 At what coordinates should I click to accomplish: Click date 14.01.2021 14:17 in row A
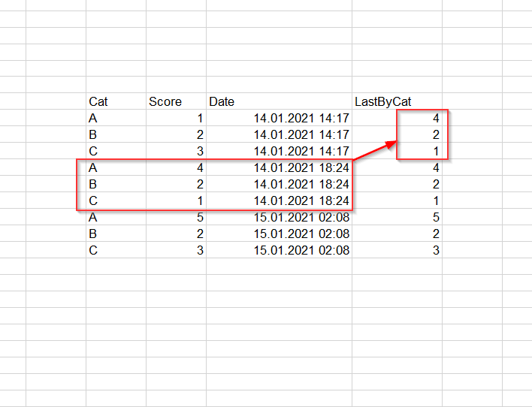tap(279, 118)
